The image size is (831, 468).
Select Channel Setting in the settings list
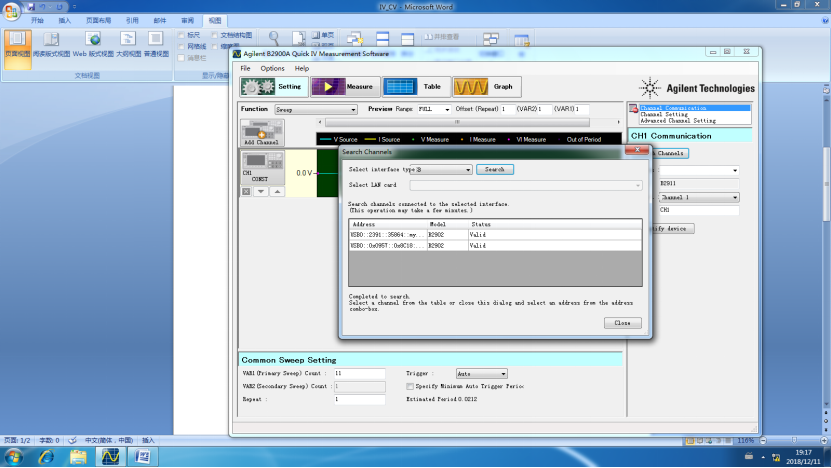[x=664, y=114]
